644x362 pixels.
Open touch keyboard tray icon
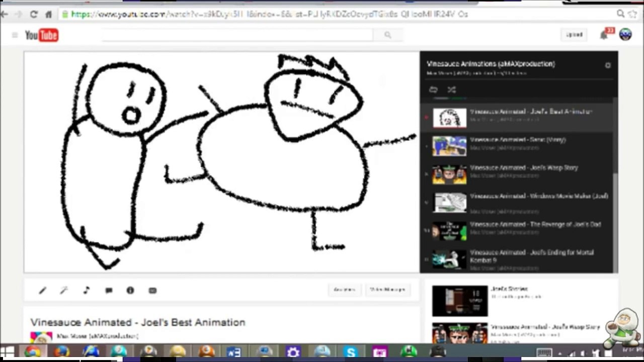(544, 352)
